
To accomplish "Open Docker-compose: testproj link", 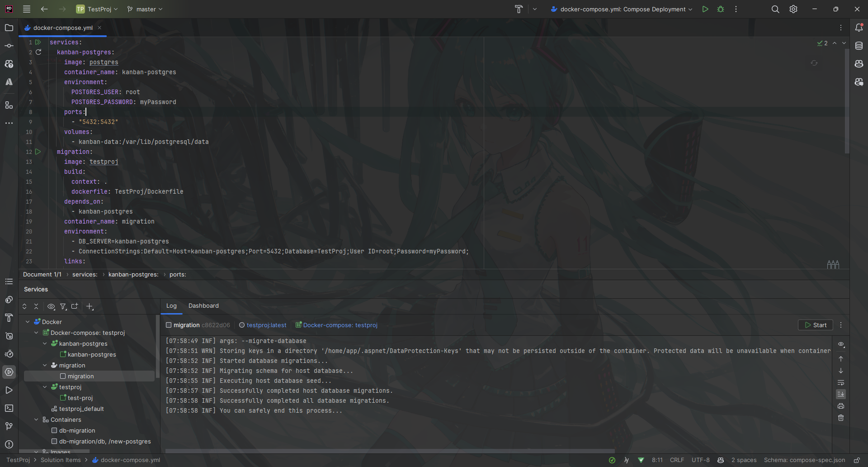I will (340, 325).
